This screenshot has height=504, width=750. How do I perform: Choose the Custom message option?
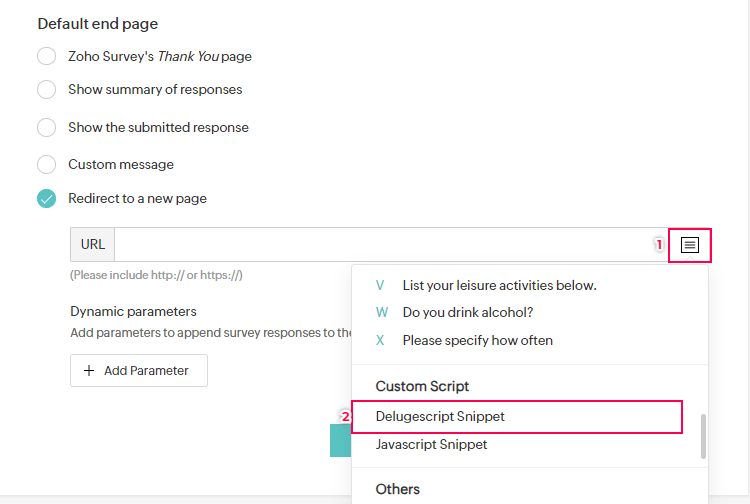coord(47,164)
